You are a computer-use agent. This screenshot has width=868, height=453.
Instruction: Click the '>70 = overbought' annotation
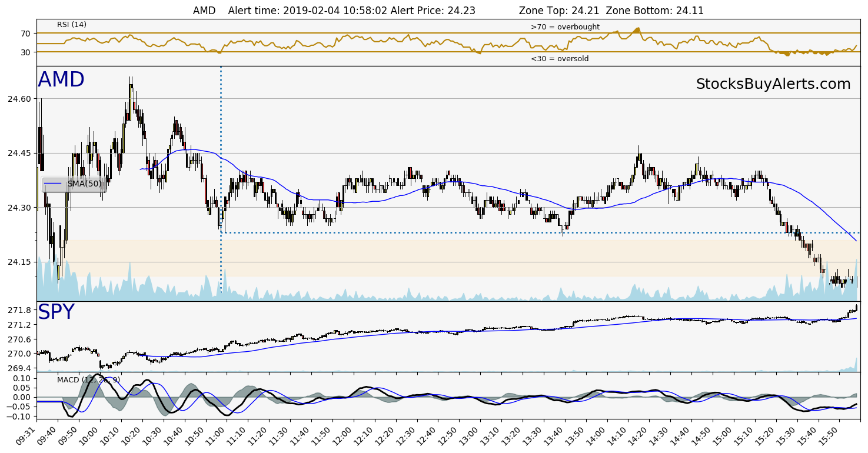(x=565, y=27)
